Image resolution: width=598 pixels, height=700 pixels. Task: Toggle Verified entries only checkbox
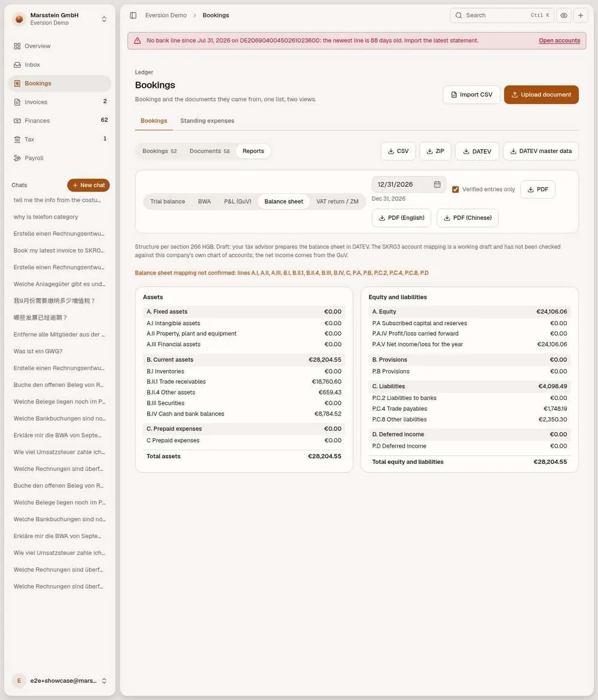456,189
